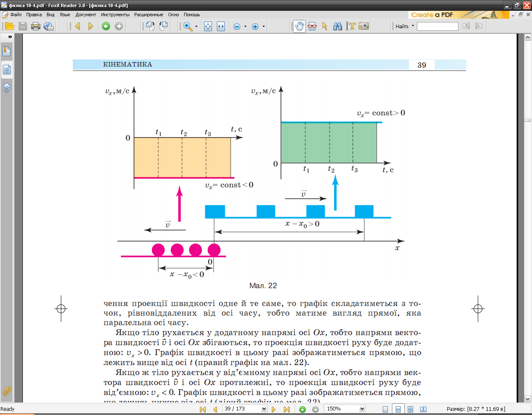
Task: Click Find Next icon beside search field
Action: pyautogui.click(x=479, y=26)
